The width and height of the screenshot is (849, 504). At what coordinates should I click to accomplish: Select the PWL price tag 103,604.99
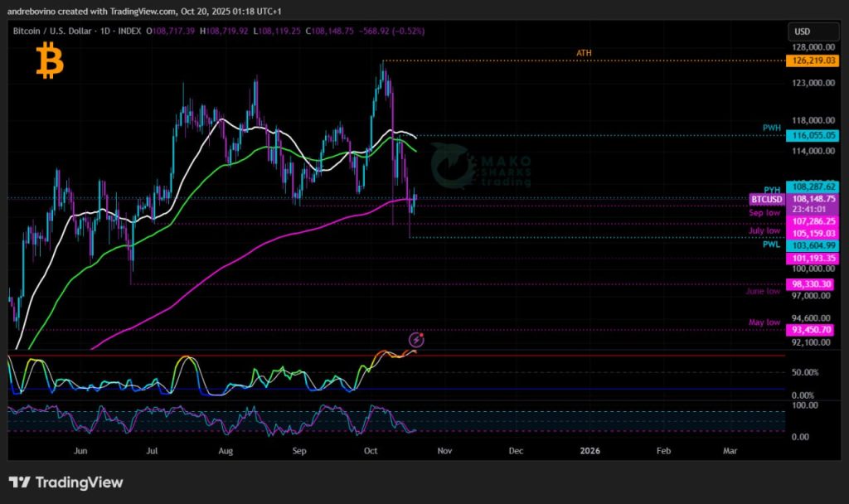813,246
